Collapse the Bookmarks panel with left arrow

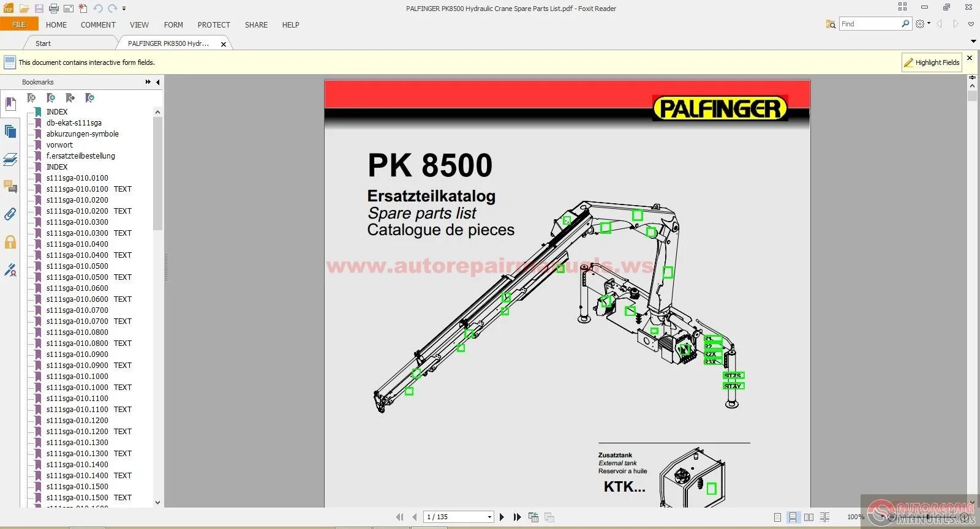(x=158, y=82)
